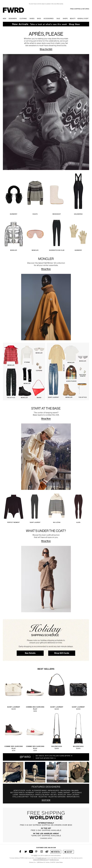Click Shop Now under Featured Designers
Screen dimensions: 92x868
pyautogui.click(x=46, y=800)
